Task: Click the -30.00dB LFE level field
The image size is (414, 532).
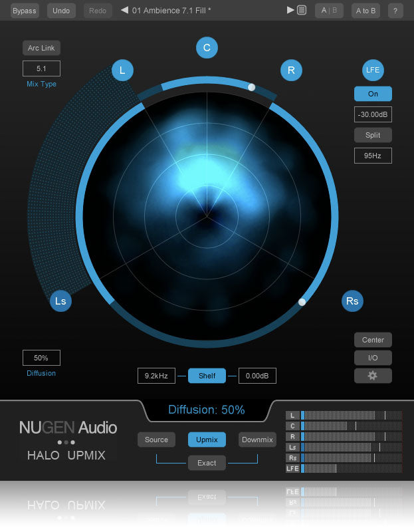Action: (373, 114)
